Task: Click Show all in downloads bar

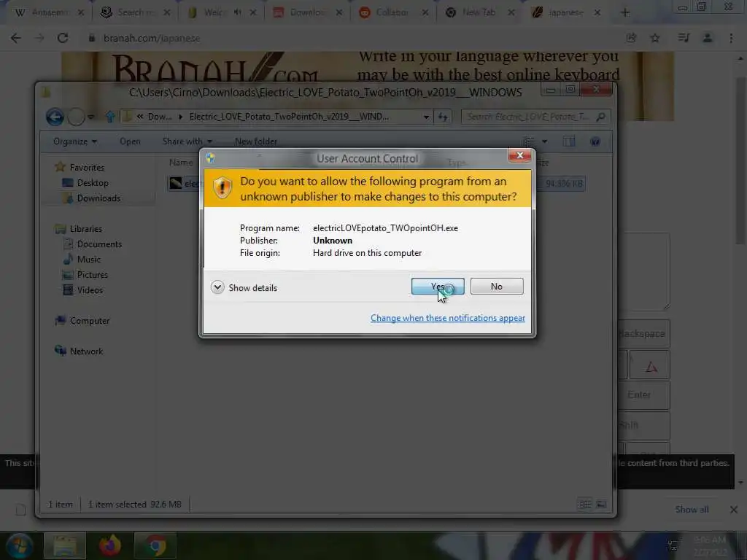Action: point(692,510)
